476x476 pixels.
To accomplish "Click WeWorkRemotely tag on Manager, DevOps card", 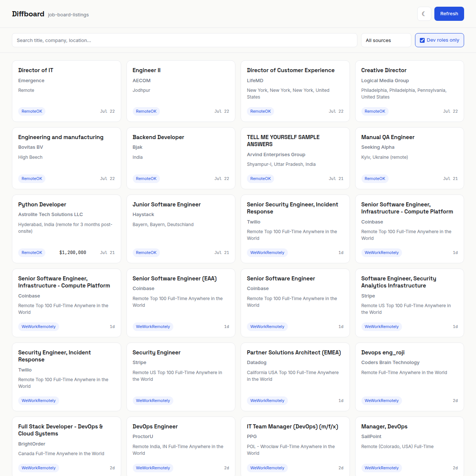I will [x=382, y=468].
